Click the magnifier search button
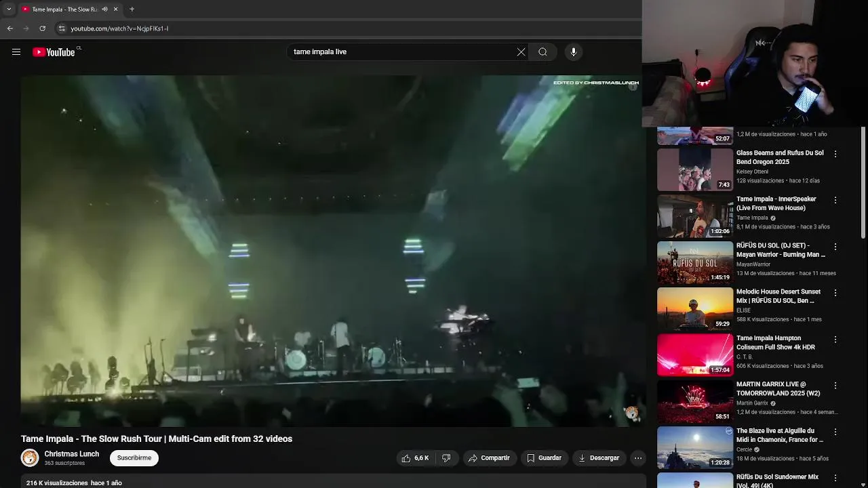868x488 pixels. 542,52
